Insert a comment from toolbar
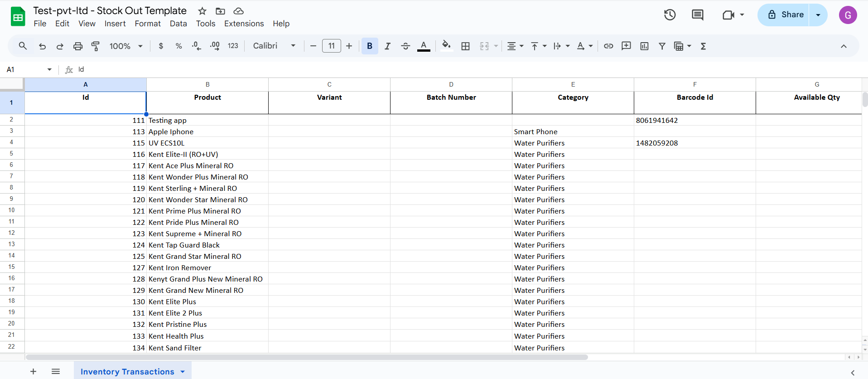 (x=626, y=46)
